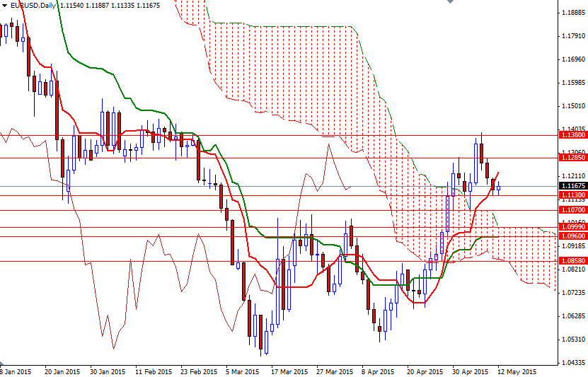588x377 pixels.
Task: Click the 1.15985 price axis value
Action: [573, 83]
